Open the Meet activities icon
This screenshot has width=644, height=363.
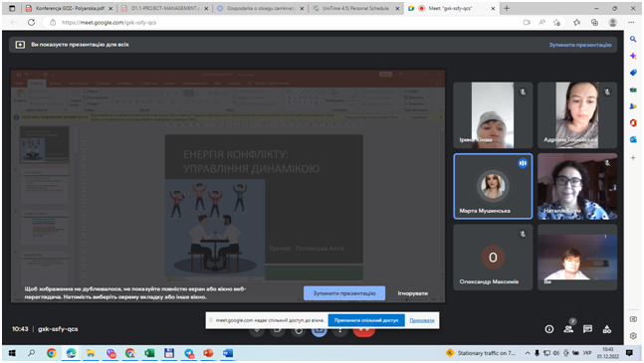pos(607,329)
